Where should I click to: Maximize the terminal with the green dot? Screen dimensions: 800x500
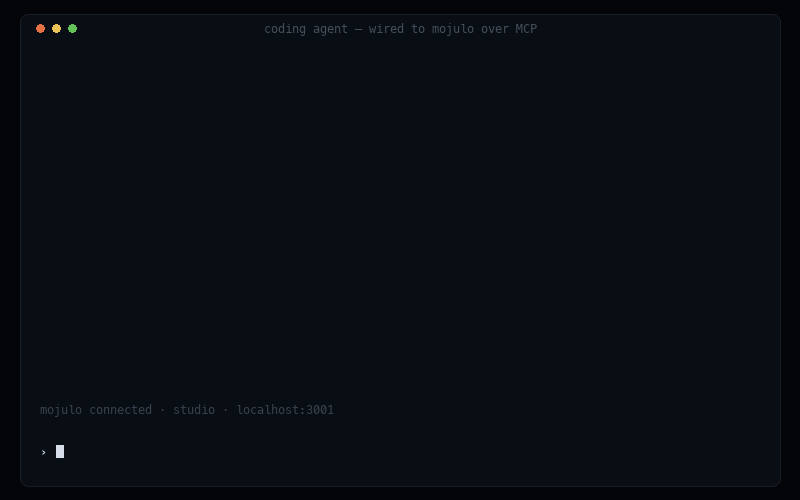pos(72,29)
